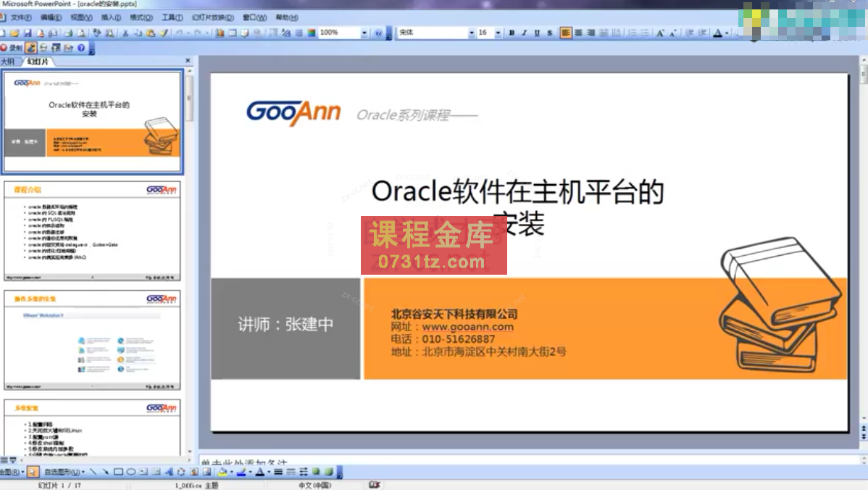Click the Print icon in standard toolbar

[68, 33]
